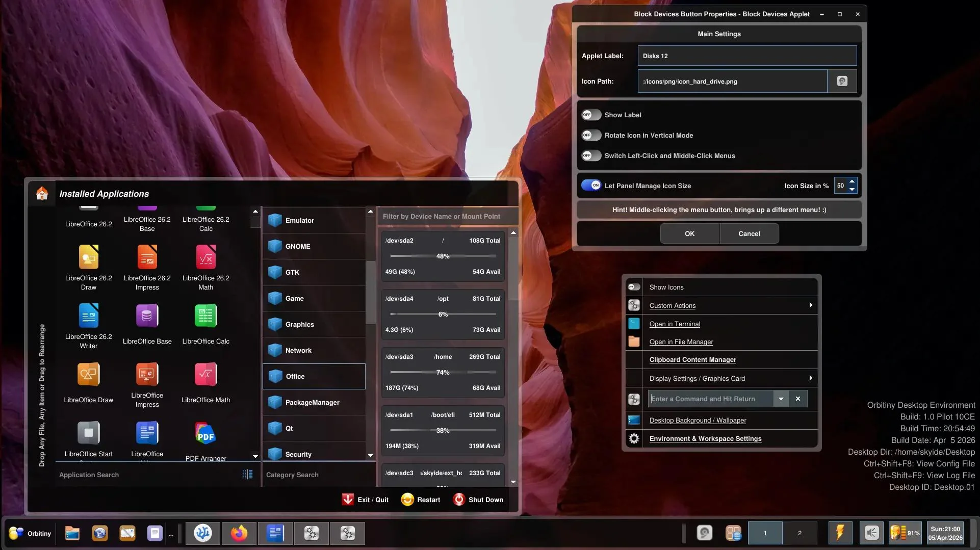Open the LibreOffice 26.2 Impress icon
This screenshot has height=550, width=980.
[147, 257]
